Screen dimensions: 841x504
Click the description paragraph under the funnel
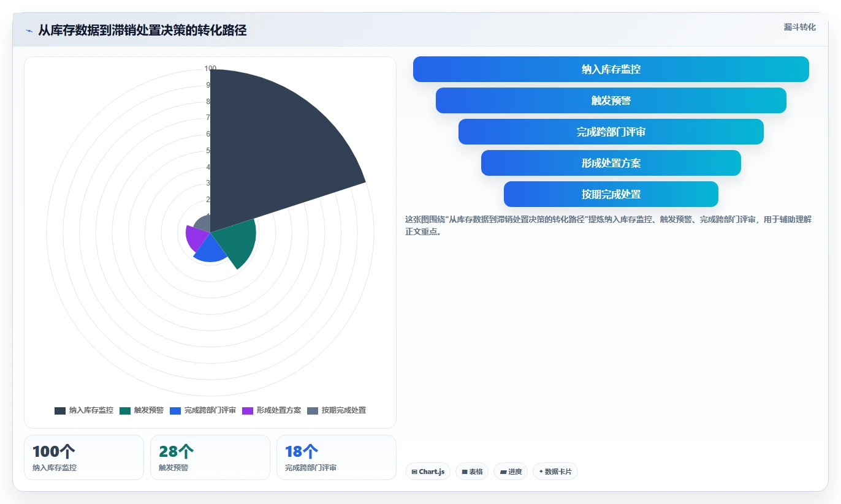pyautogui.click(x=608, y=225)
